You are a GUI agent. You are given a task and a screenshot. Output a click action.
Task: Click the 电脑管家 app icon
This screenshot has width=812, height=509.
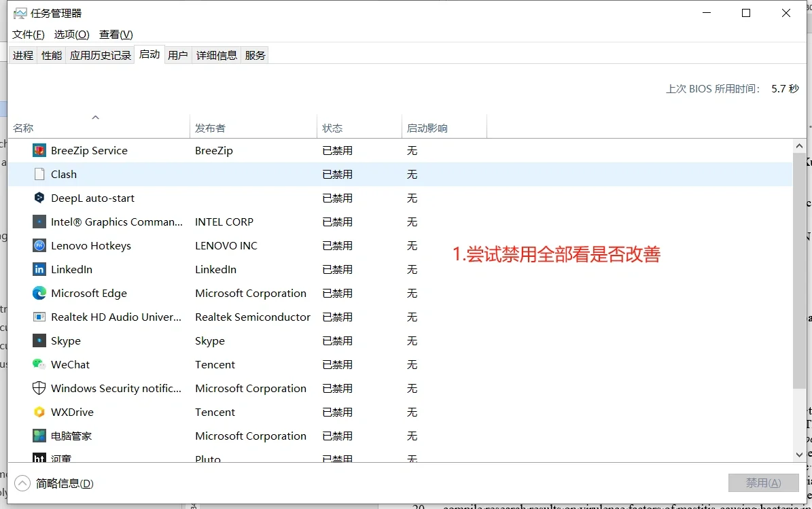tap(39, 436)
